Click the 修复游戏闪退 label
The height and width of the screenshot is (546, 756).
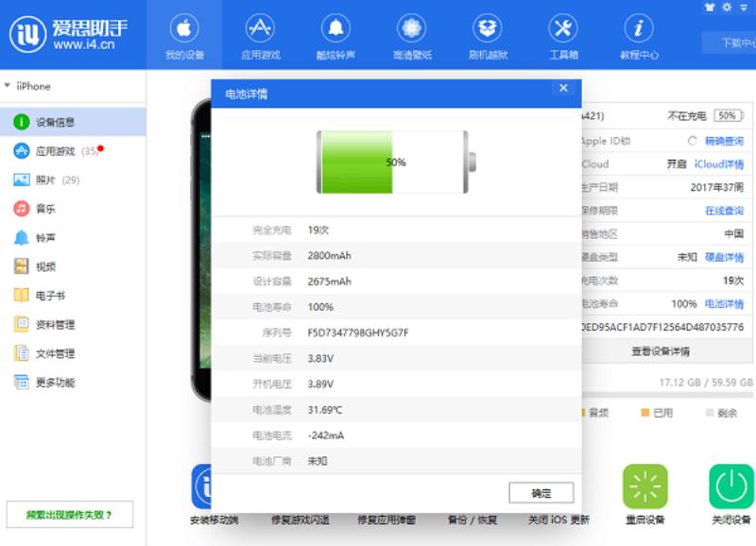pyautogui.click(x=301, y=520)
